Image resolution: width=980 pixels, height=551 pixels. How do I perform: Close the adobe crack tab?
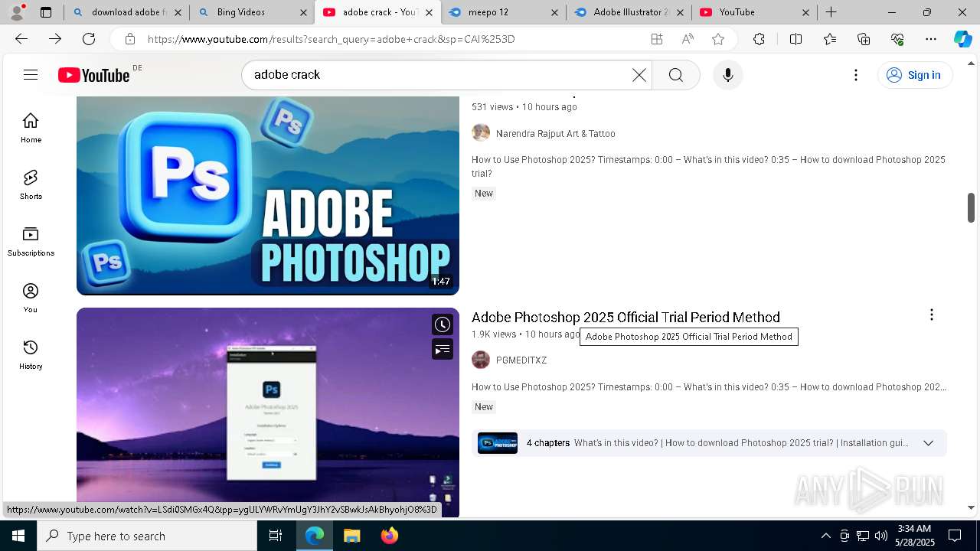429,12
